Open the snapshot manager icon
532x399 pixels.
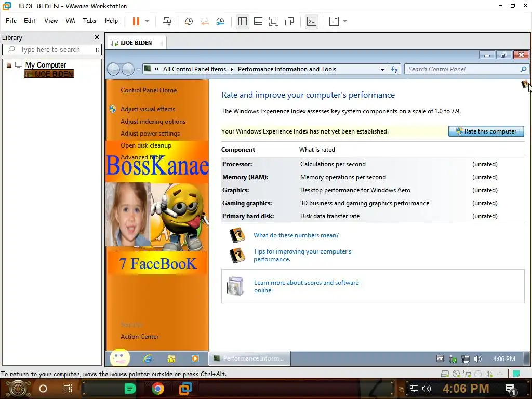(220, 21)
